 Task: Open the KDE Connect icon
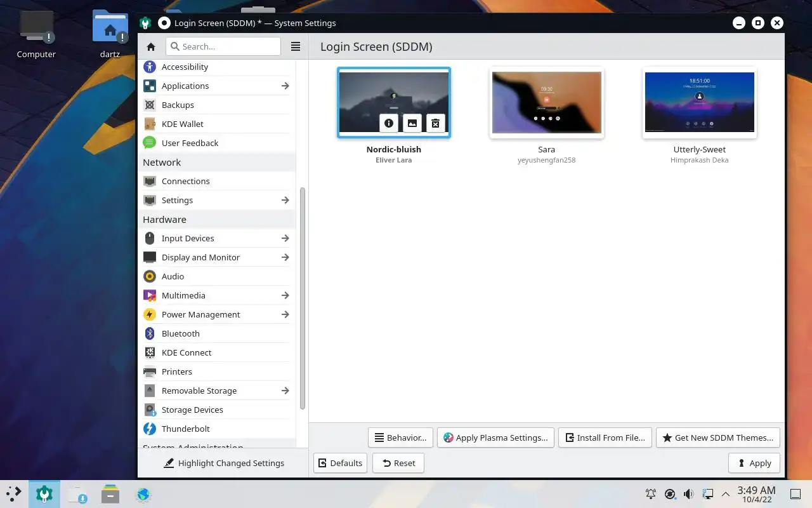coord(150,352)
